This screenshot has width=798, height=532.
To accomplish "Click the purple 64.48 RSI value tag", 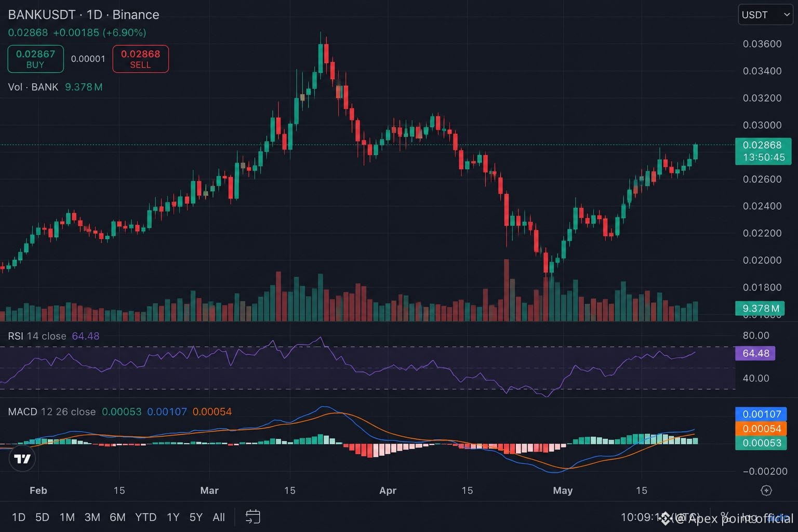I will [755, 353].
